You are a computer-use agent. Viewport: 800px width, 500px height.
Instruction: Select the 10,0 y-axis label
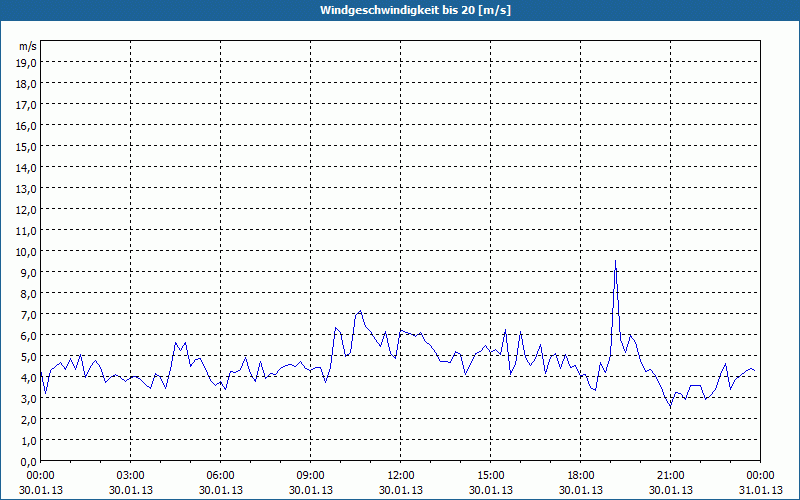pos(27,252)
